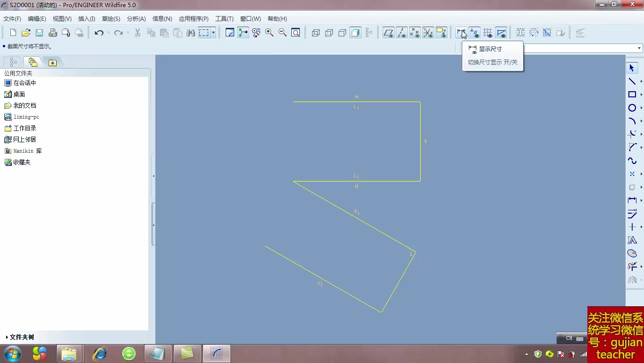This screenshot has width=644, height=363.
Task: Toggle vertex display on/off
Action: [x=501, y=33]
